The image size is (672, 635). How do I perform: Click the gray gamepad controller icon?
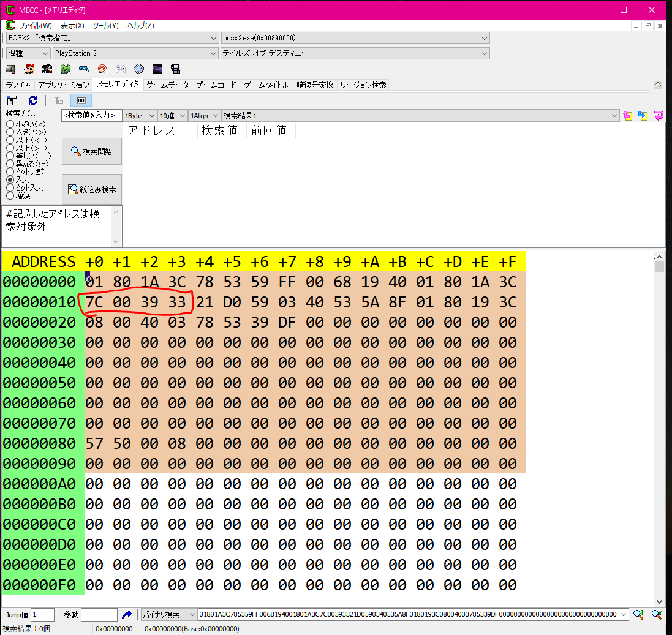pos(121,69)
